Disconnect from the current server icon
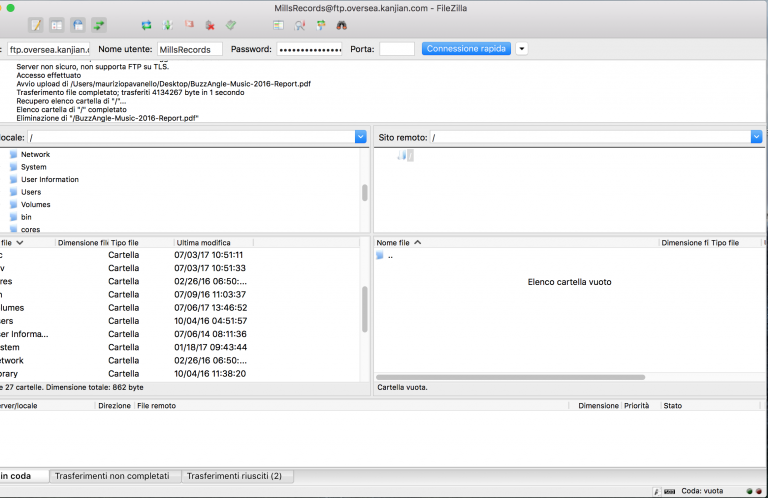This screenshot has height=498, width=768. pos(210,25)
